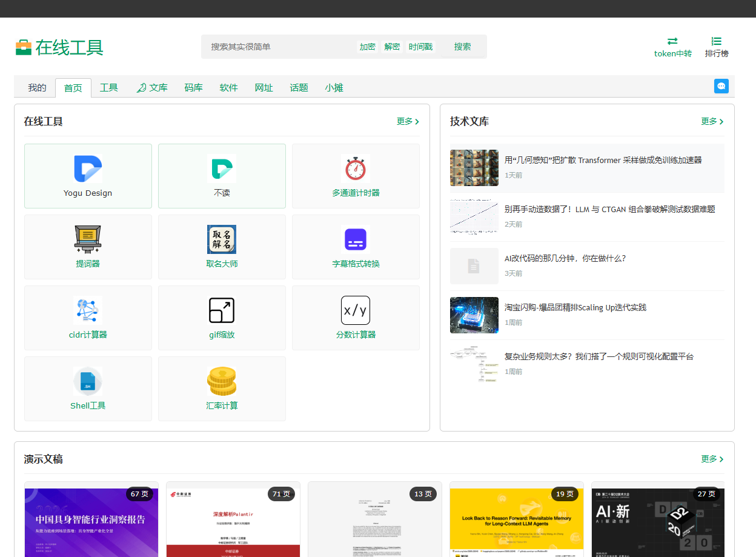Screen dimensions: 756x557
Task: Switch to the 文库 tab
Action: pos(152,88)
